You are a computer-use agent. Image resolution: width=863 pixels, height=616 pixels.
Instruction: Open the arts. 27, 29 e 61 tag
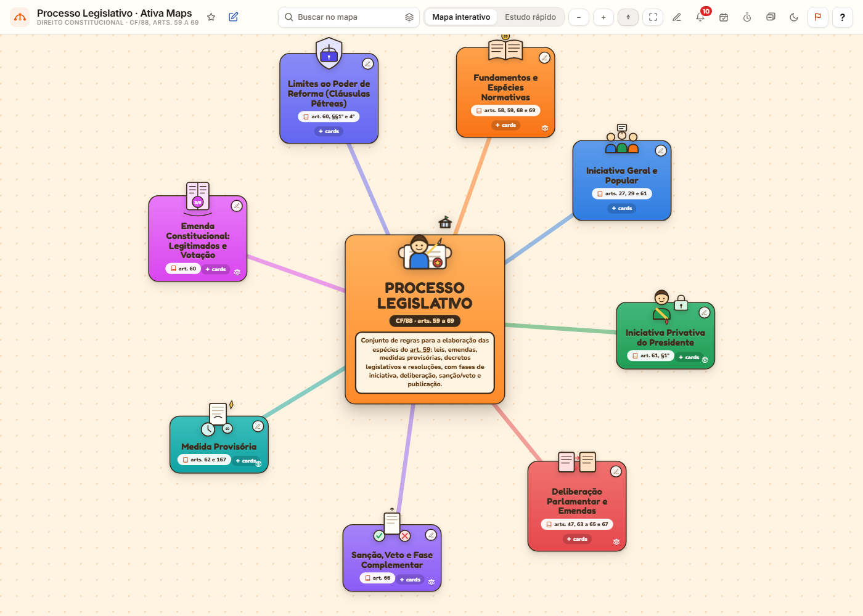click(x=622, y=193)
